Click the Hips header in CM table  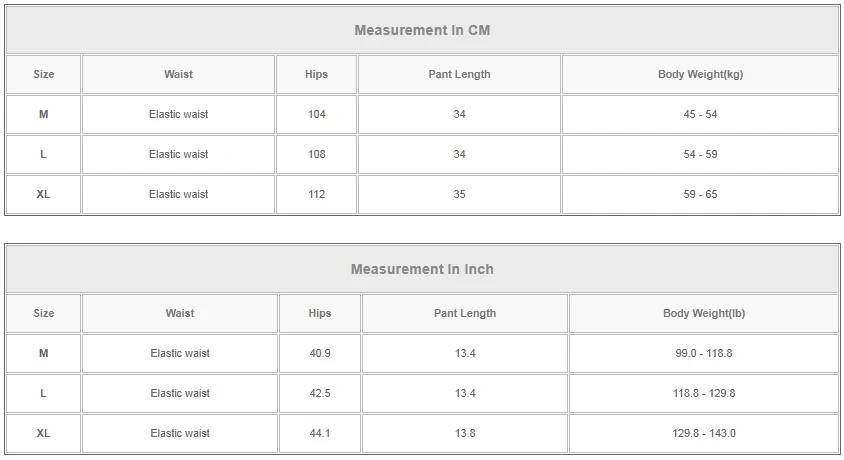pyautogui.click(x=316, y=74)
